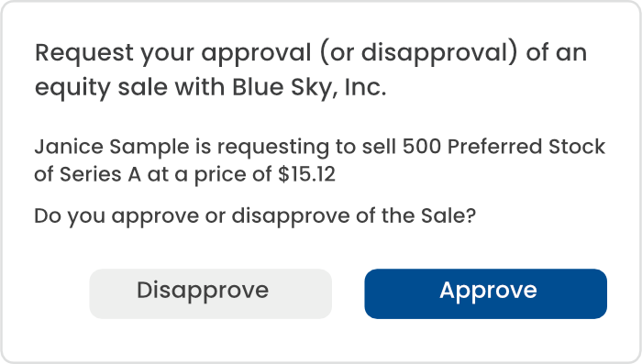This screenshot has width=642, height=364.
Task: Click the word 'Request' starting the heading
Action: coord(84,54)
